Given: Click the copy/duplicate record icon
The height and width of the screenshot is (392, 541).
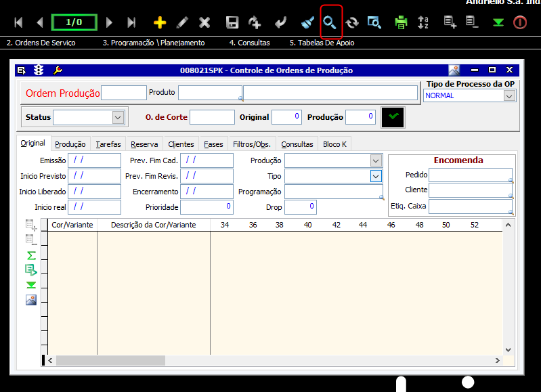Looking at the screenshot, I should (255, 22).
